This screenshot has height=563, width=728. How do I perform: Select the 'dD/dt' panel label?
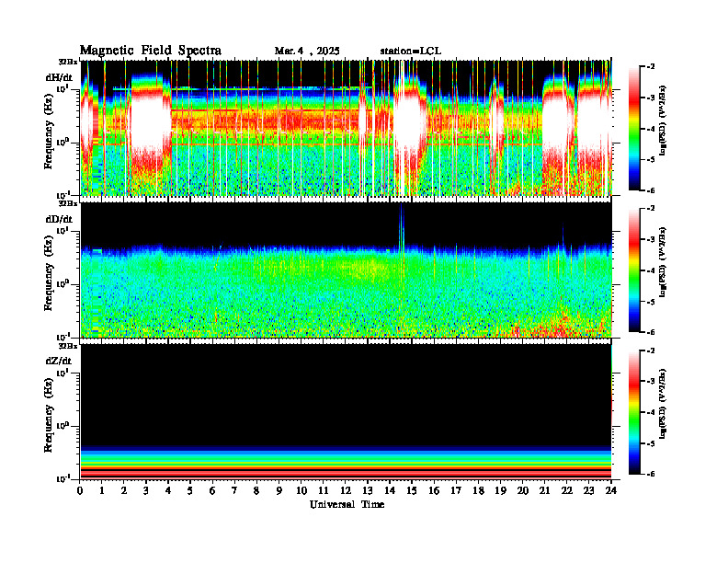pos(59,219)
